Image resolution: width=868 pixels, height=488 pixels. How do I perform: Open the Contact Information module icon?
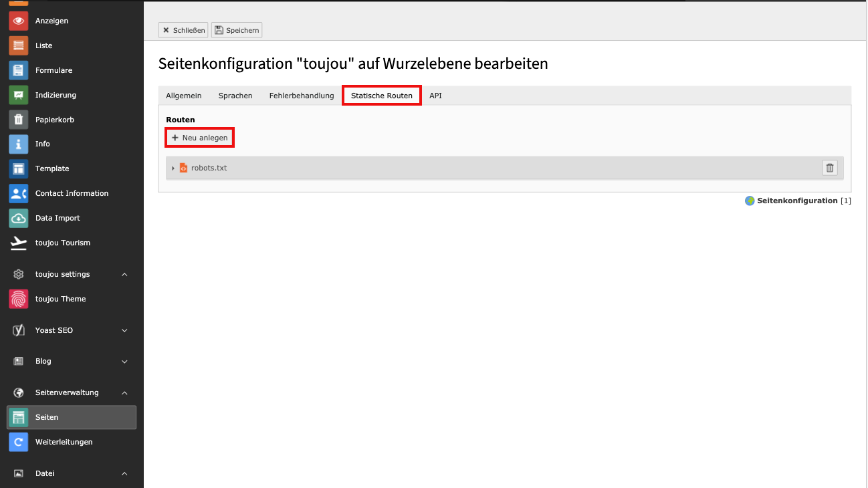19,193
